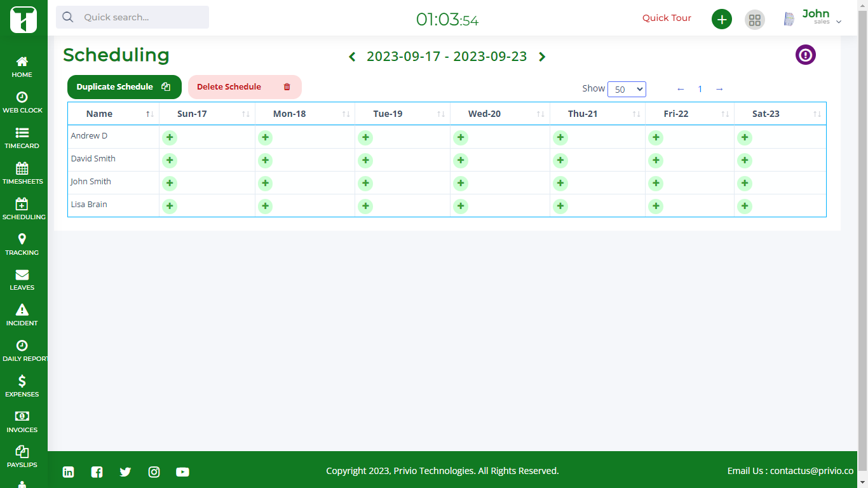Add shift for John Smith on Sat-23

coord(745,184)
